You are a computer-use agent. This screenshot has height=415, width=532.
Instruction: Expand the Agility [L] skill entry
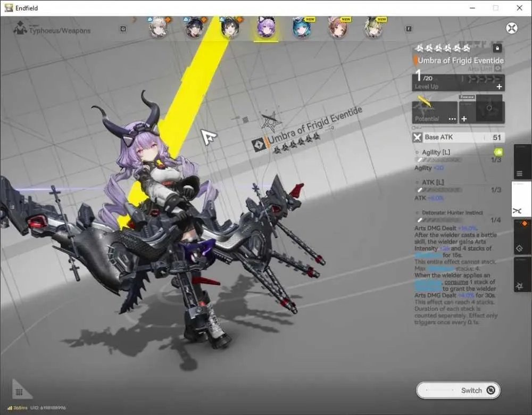436,152
